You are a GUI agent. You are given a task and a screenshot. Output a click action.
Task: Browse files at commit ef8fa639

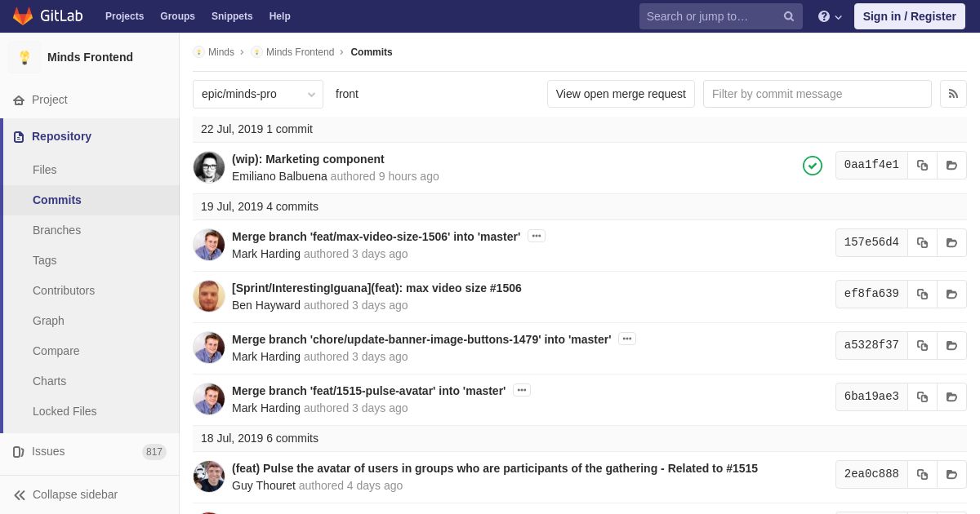(x=951, y=294)
